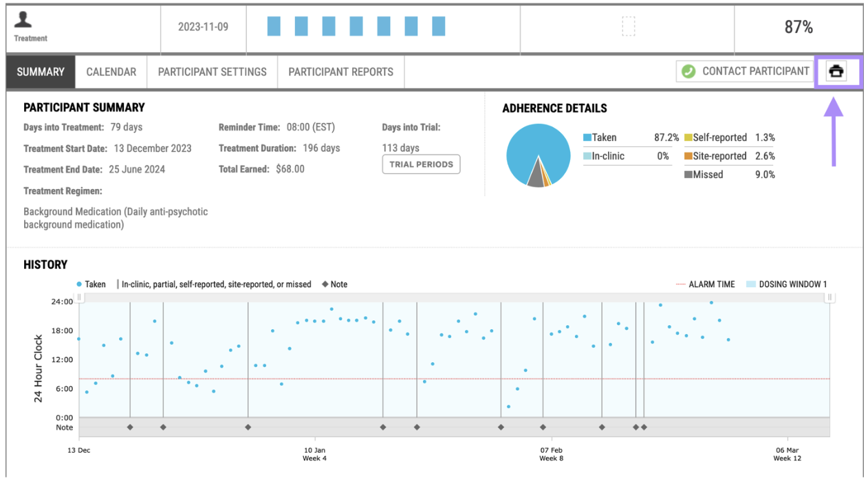The height and width of the screenshot is (481, 868).
Task: Select the 87% adherence value in the header
Action: click(x=799, y=25)
